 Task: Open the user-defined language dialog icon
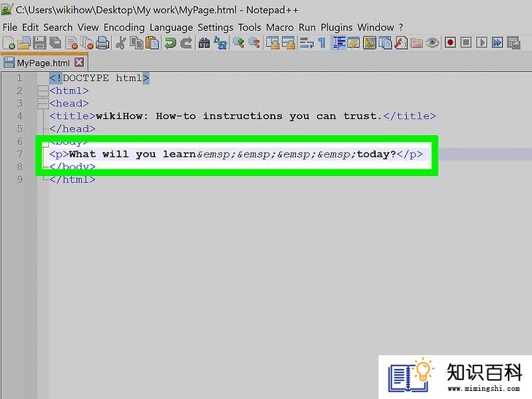click(354, 43)
